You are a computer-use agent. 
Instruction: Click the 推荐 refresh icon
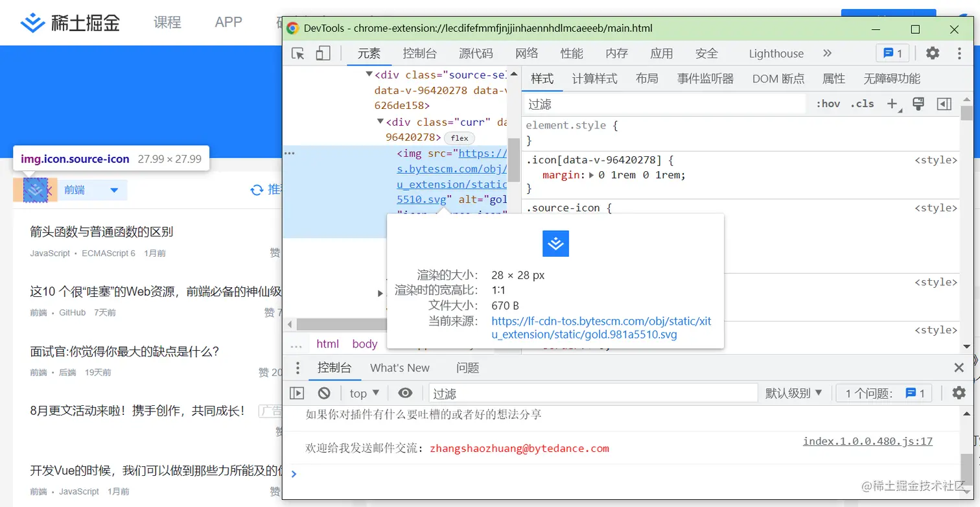tap(257, 190)
